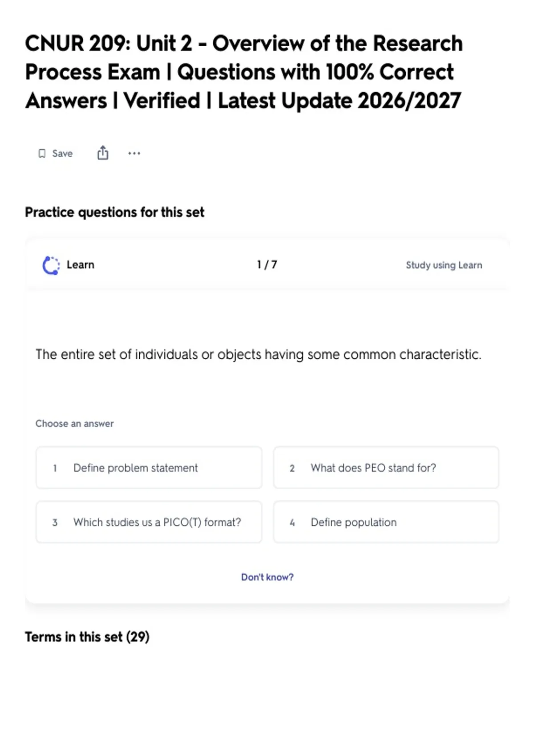Click the number 4 answer badge

(292, 523)
